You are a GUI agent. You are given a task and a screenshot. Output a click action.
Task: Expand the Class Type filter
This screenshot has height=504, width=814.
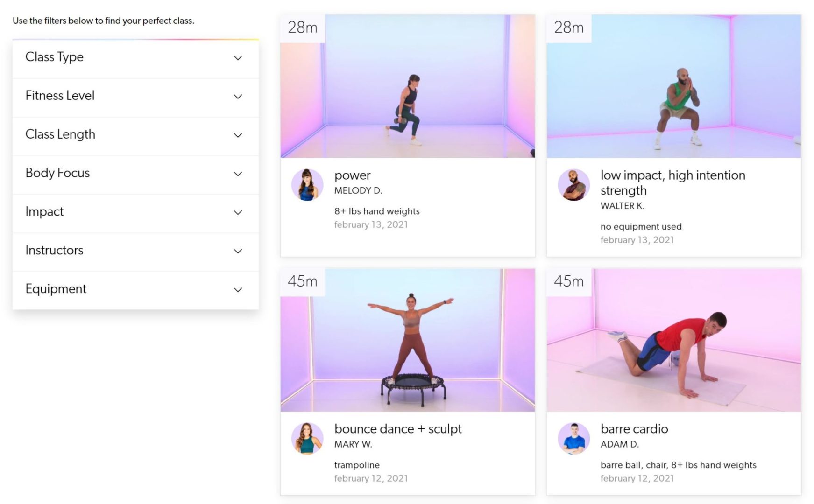click(x=135, y=58)
